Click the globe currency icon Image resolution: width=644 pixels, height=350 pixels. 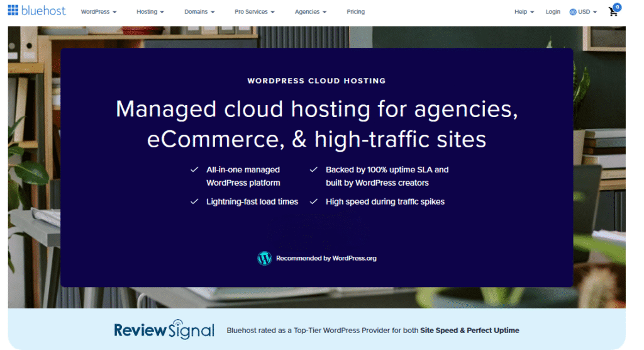[572, 12]
